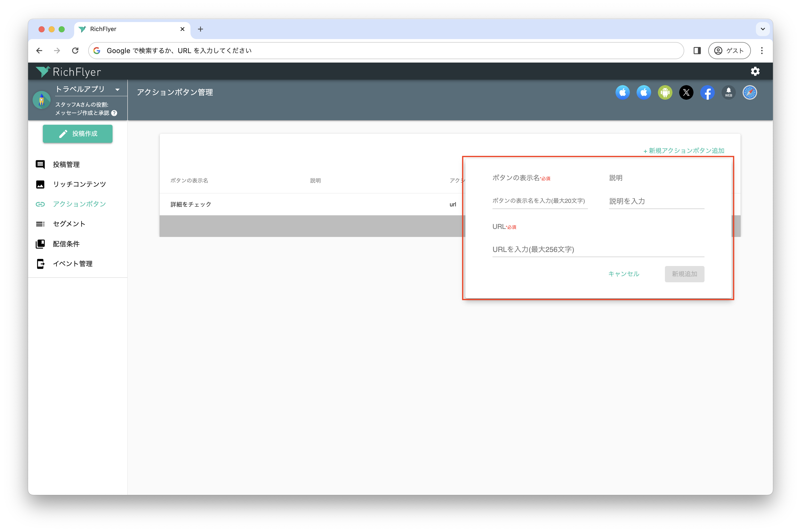
Task: Open 配信条件 in sidebar
Action: 66,244
